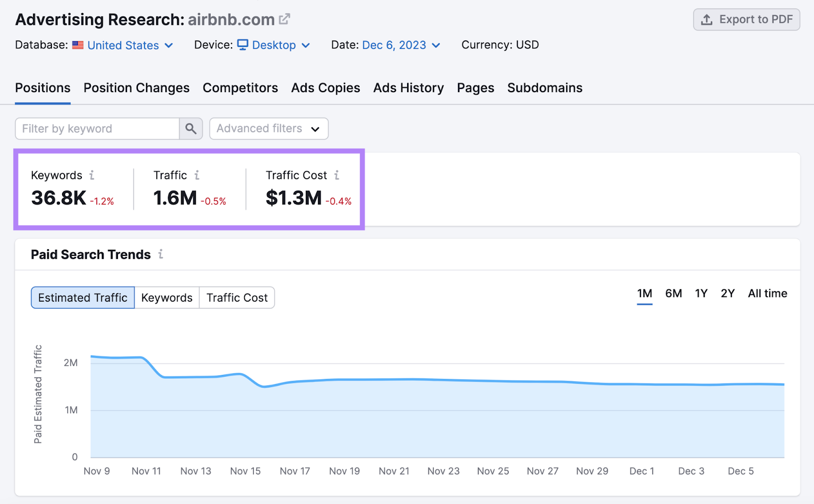Open the Dec 6, 2023 date picker
This screenshot has width=814, height=504.
401,45
